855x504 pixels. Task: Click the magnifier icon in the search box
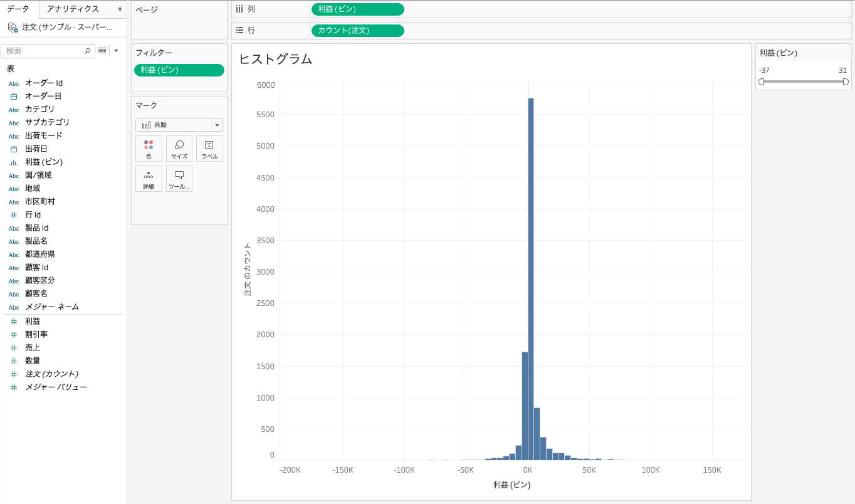click(x=87, y=51)
